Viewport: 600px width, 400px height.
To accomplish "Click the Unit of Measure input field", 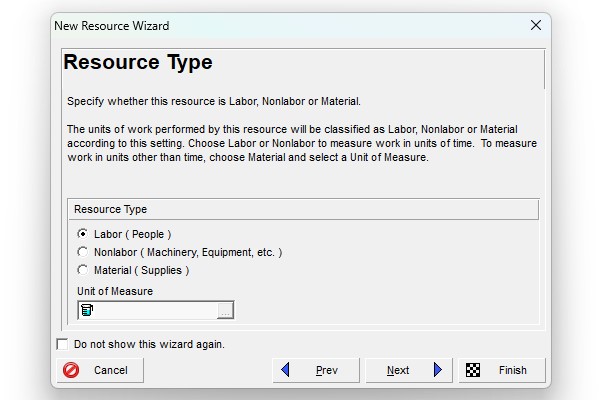I will (156, 310).
